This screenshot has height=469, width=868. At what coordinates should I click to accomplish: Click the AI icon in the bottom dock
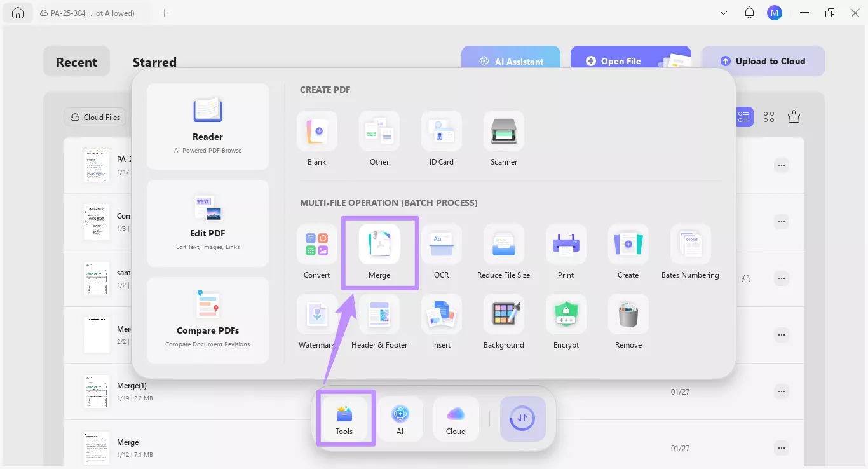click(x=400, y=418)
